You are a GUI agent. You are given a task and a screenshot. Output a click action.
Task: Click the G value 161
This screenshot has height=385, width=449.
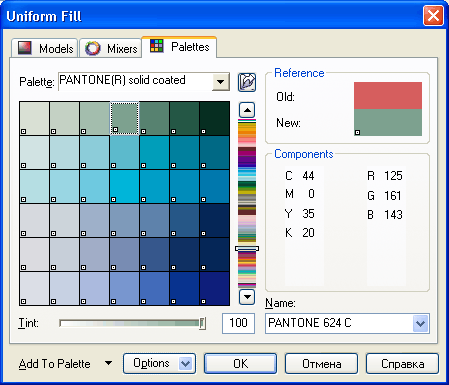pyautogui.click(x=393, y=195)
